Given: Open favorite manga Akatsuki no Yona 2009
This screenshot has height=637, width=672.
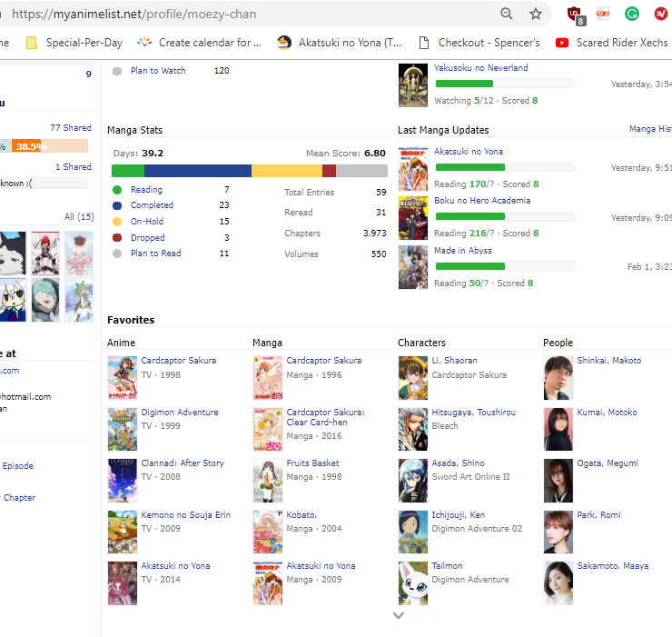Looking at the screenshot, I should click(321, 566).
